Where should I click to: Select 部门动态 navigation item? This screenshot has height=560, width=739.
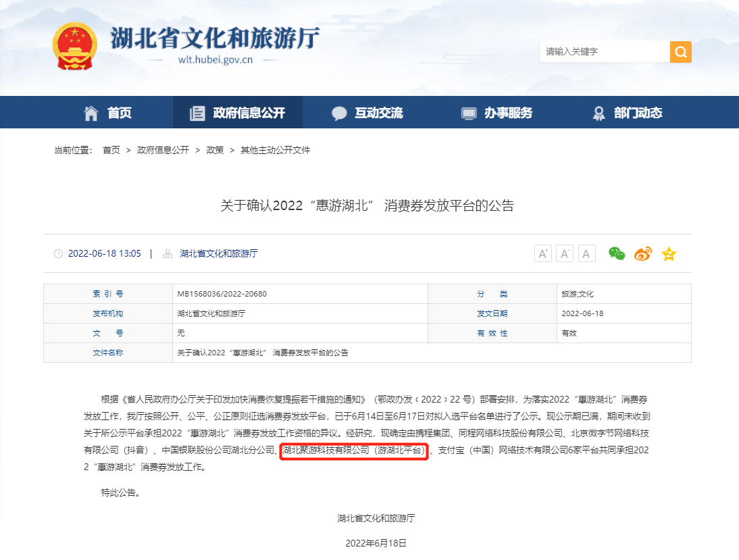coord(627,113)
